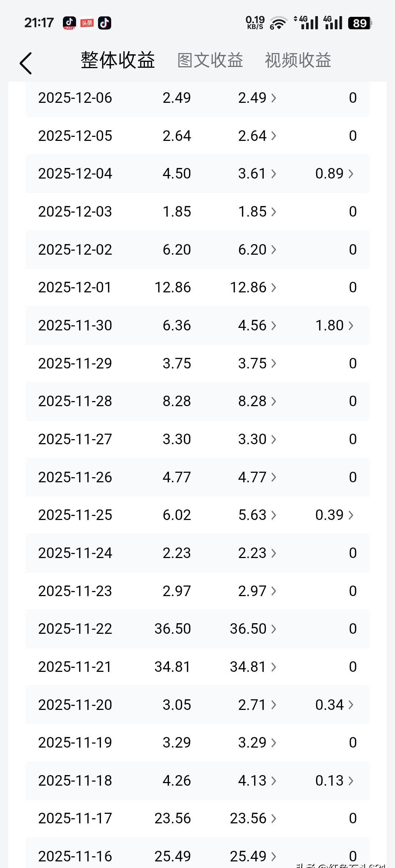Tap the back arrow icon
Screen dimensions: 395x868
tap(26, 63)
